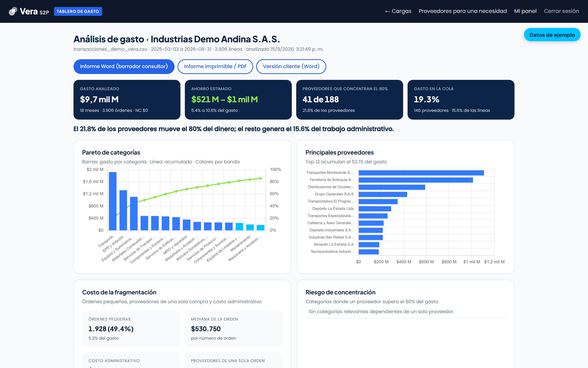Click the Mediana de la orden $530.750 tile
Viewport: 588px width, 368px height.
click(x=233, y=329)
